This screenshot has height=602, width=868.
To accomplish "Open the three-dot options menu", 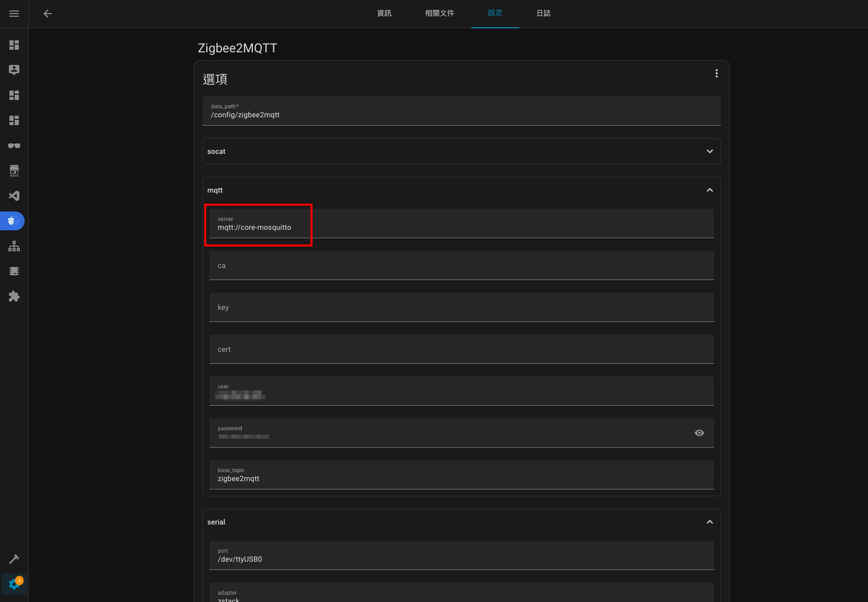I will tap(716, 74).
